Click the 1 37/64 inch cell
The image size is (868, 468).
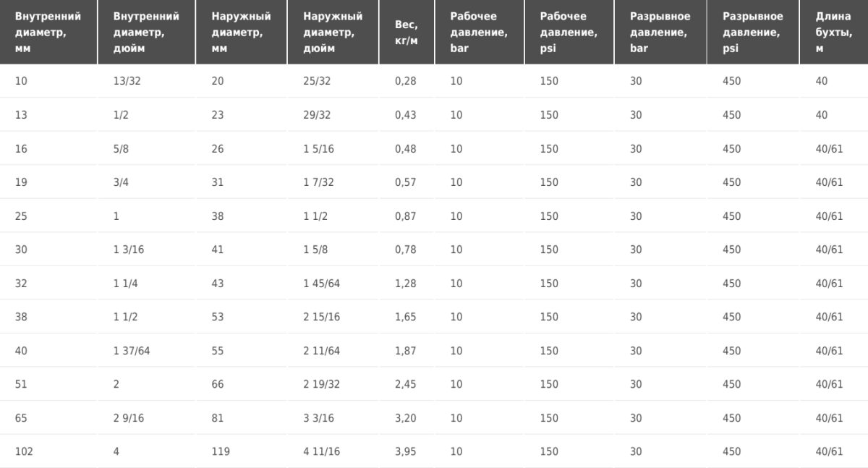[147, 350]
